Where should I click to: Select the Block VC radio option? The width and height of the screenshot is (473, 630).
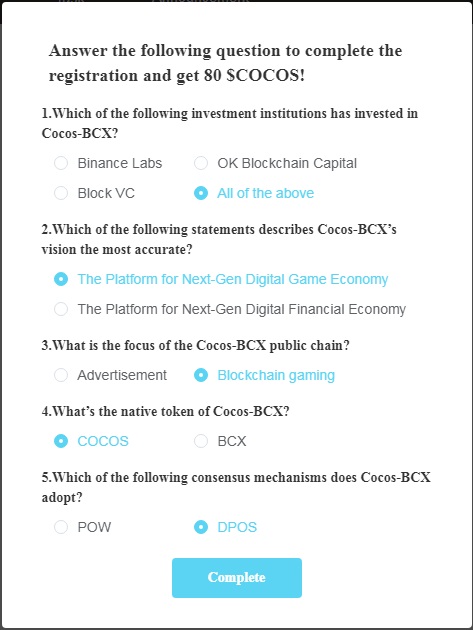click(x=61, y=193)
